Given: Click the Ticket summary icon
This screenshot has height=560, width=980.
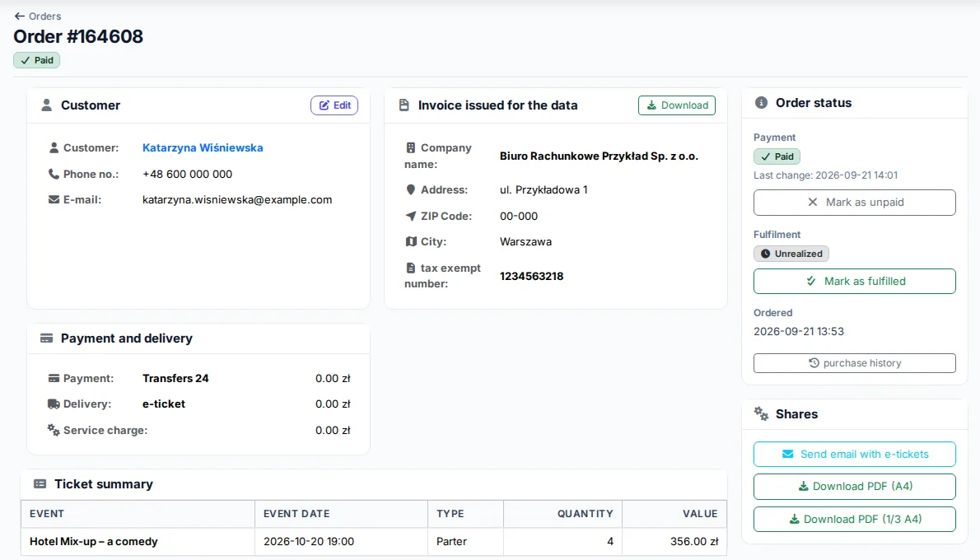Looking at the screenshot, I should coord(40,483).
